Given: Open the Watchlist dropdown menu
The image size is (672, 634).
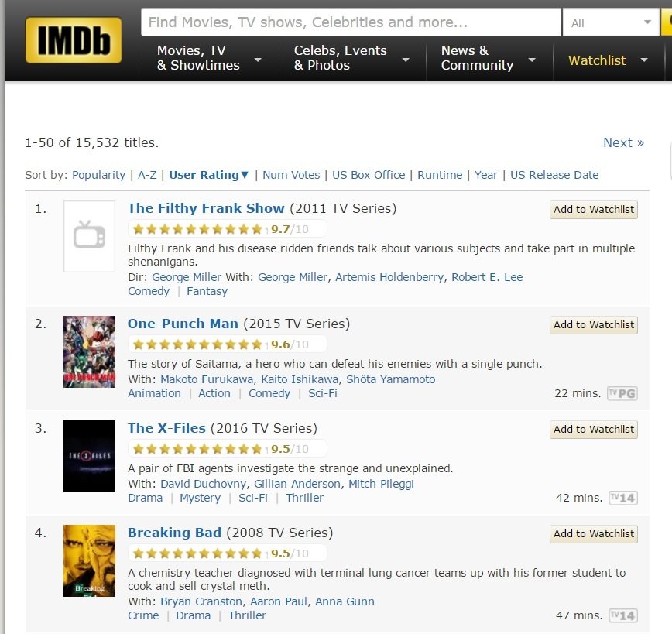Looking at the screenshot, I should tap(608, 60).
